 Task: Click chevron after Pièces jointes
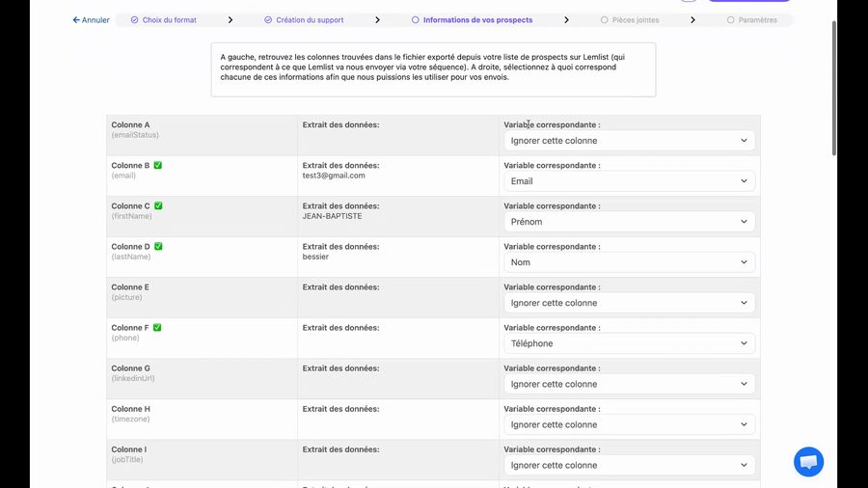692,20
